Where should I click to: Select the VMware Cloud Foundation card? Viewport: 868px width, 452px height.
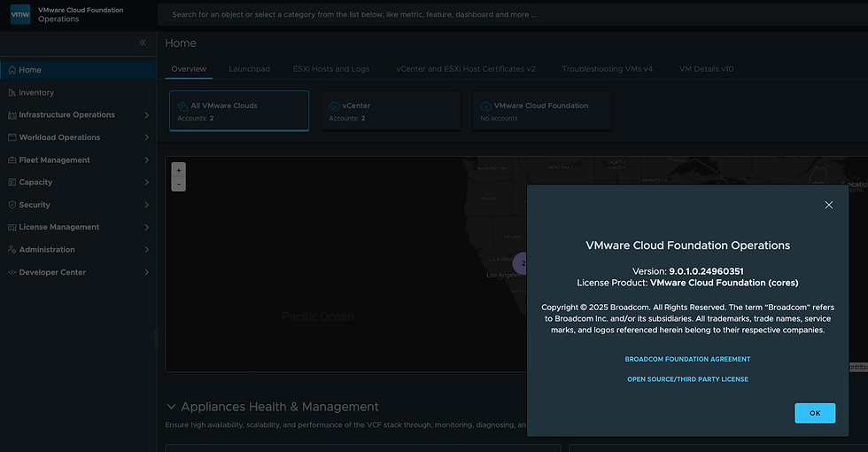click(542, 111)
